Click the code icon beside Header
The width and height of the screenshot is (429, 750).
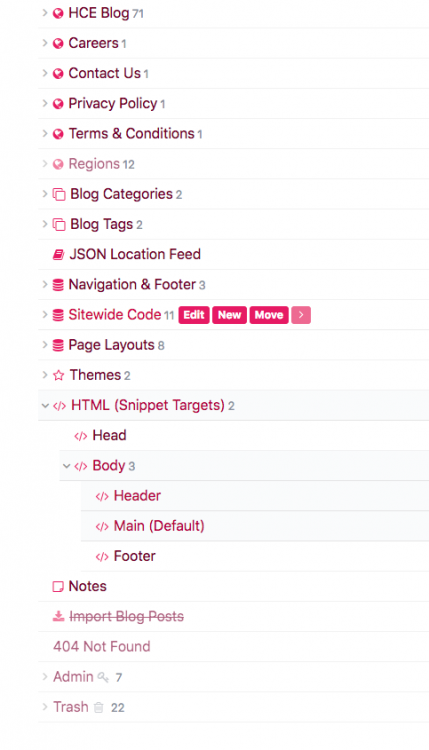pyautogui.click(x=102, y=496)
